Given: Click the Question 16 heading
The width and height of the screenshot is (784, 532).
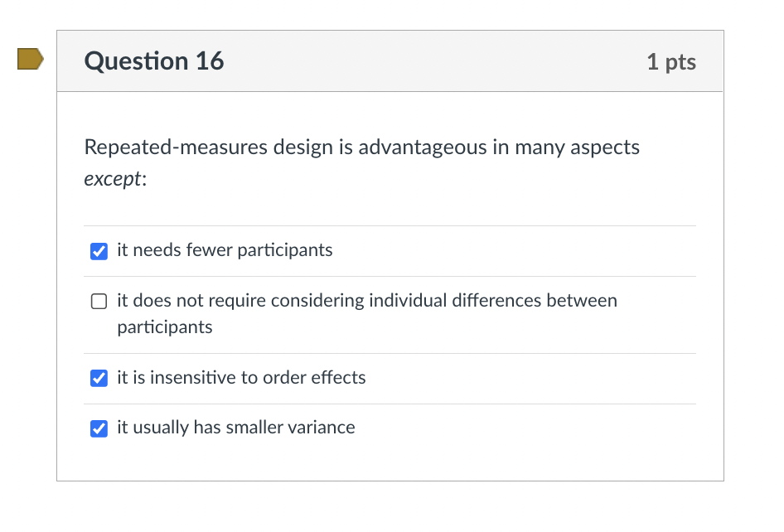Looking at the screenshot, I should (153, 60).
